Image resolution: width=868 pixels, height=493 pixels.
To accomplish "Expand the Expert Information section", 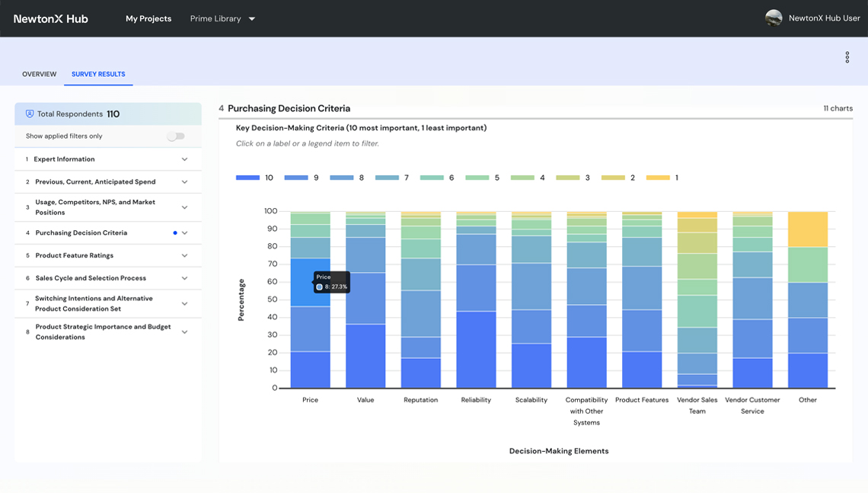I will point(184,159).
